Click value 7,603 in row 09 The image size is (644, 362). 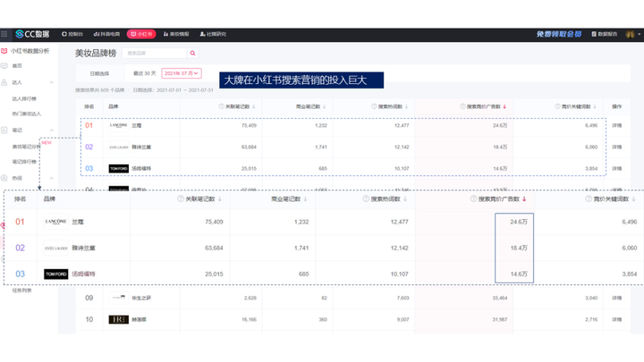tap(402, 298)
